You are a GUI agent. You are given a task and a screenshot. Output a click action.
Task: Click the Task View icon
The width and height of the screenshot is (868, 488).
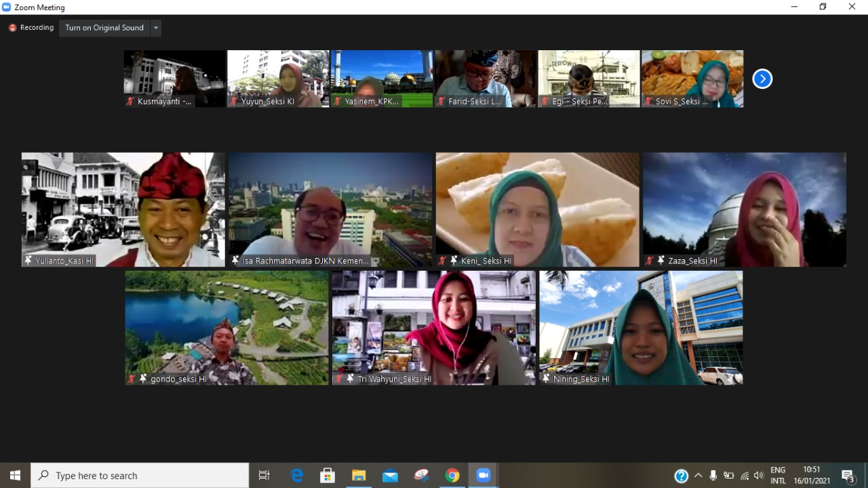coord(264,476)
